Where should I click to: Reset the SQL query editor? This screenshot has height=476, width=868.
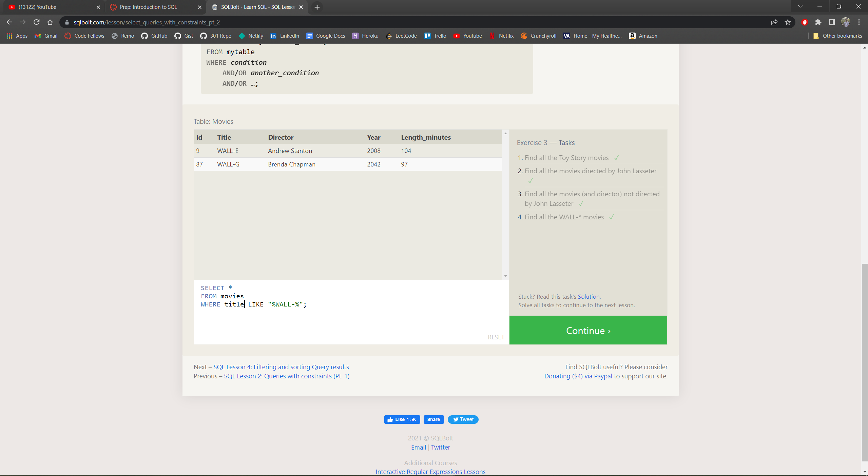[x=496, y=337]
